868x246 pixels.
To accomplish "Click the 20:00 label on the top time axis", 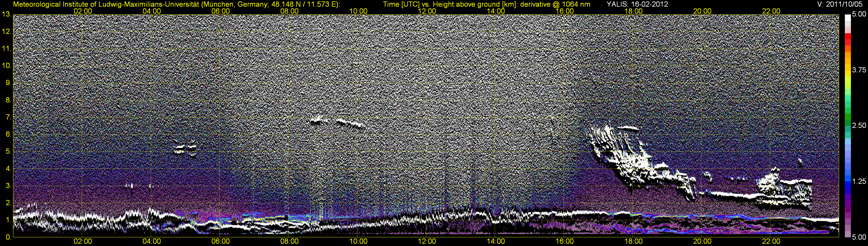I will [702, 11].
